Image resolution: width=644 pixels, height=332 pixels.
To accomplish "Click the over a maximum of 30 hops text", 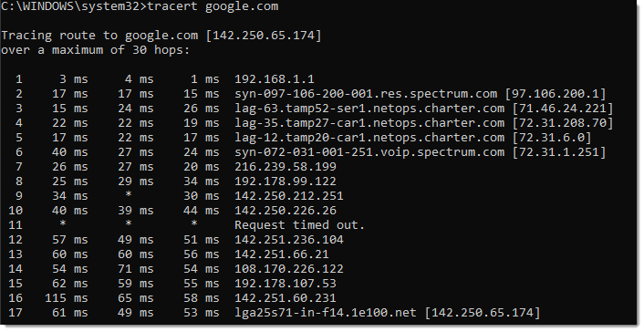I will coord(95,50).
